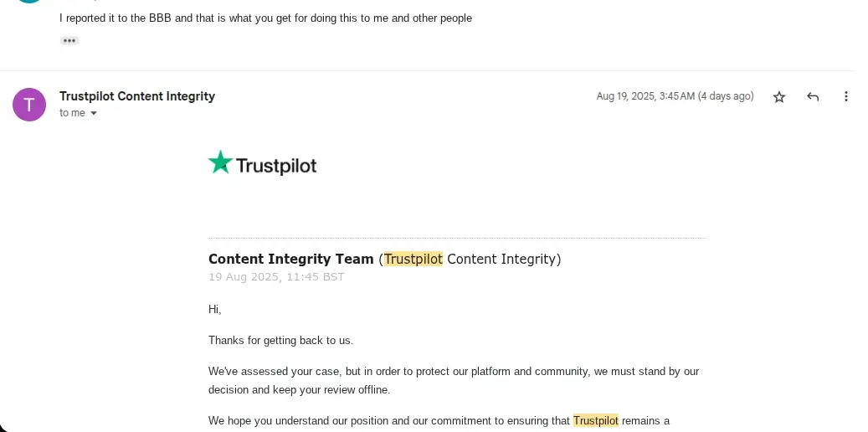This screenshot has width=868, height=432.
Task: Click the "Hi," greeting line
Action: pyautogui.click(x=215, y=309)
